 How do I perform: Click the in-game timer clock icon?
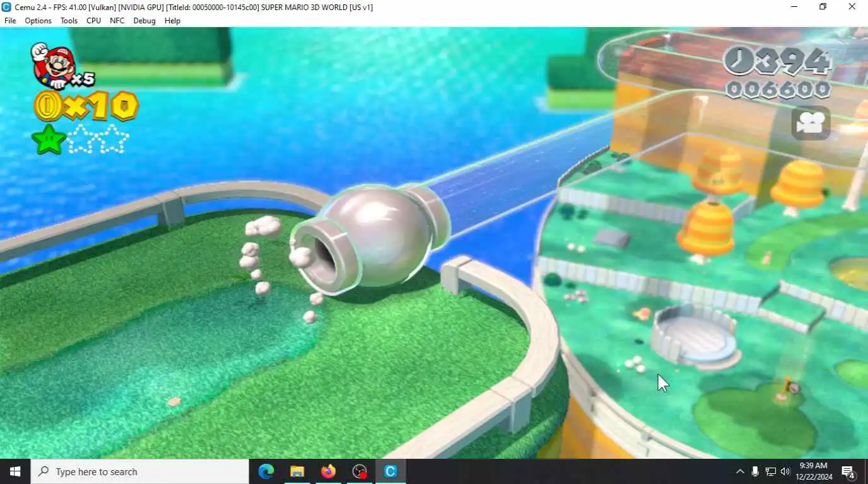(738, 61)
